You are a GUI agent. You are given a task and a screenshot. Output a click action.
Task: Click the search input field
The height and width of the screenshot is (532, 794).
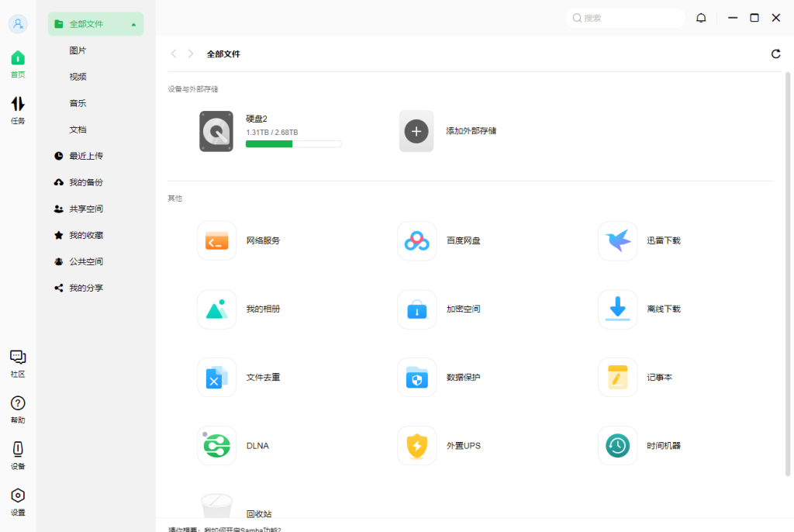click(x=626, y=18)
